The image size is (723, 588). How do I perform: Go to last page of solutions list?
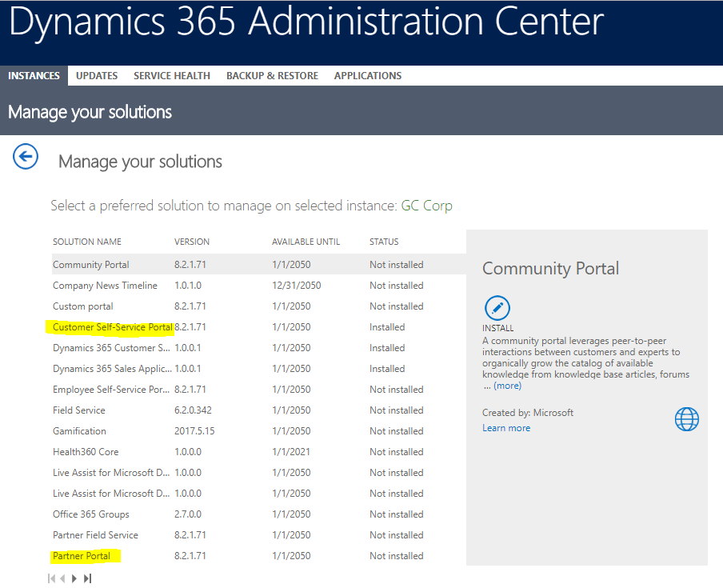click(87, 578)
